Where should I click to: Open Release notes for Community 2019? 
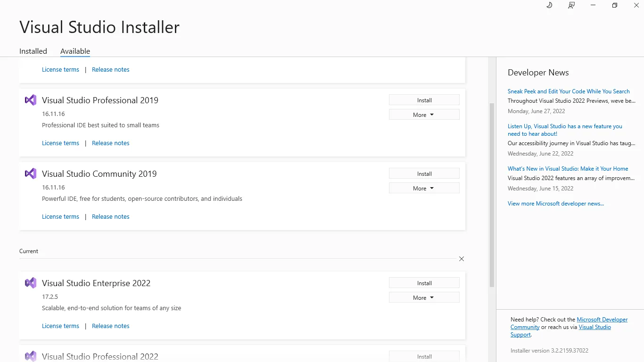pyautogui.click(x=110, y=216)
